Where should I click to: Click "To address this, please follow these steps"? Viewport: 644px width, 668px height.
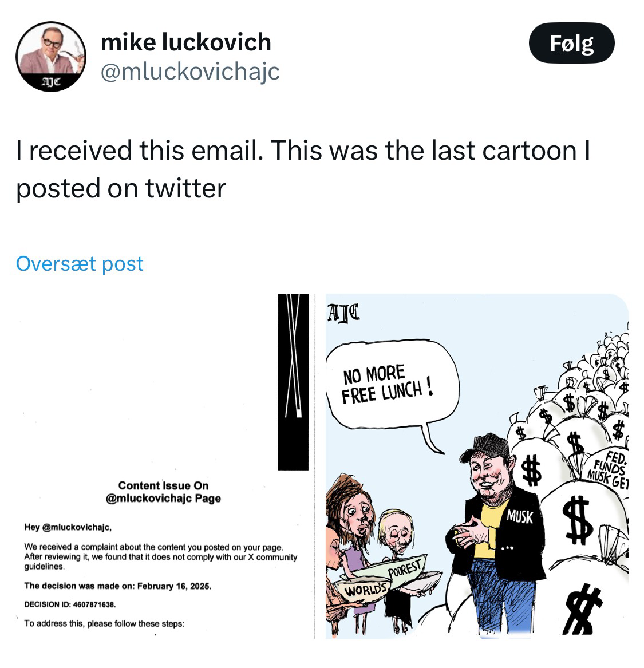point(104,623)
